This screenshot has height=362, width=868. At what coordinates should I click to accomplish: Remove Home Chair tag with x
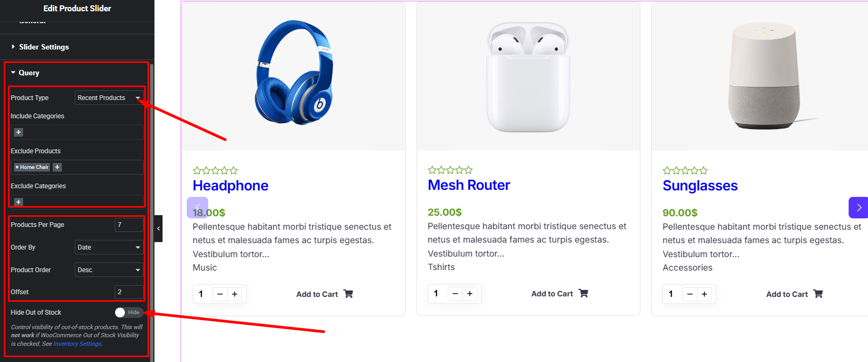(x=17, y=167)
